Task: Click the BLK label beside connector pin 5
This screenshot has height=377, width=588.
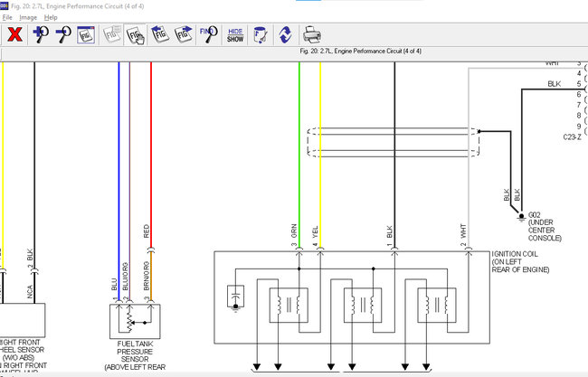Action: pos(554,84)
